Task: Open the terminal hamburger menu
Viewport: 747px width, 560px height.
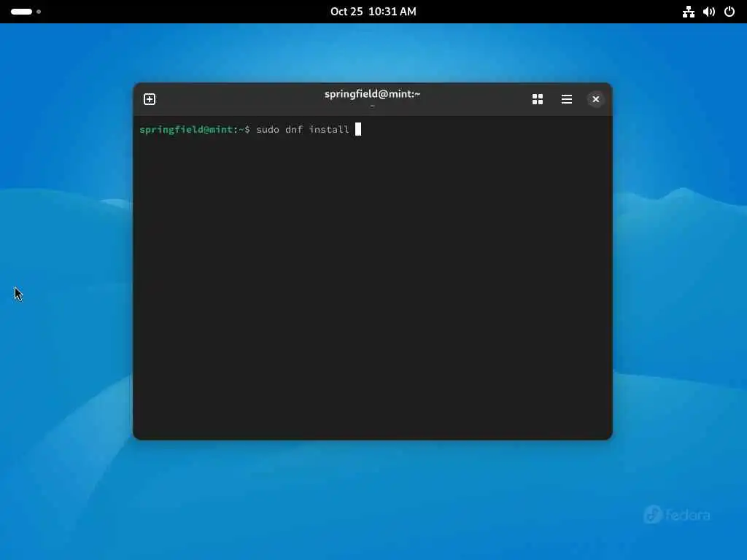Action: pos(566,99)
